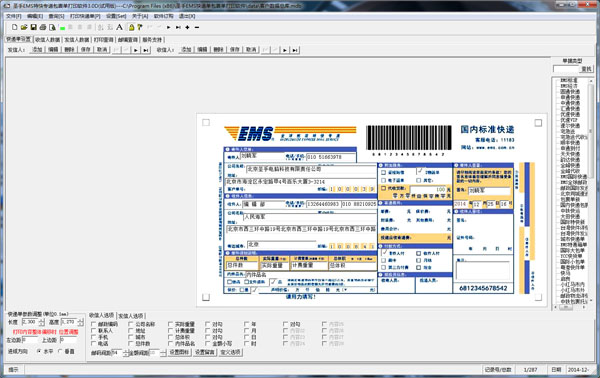Select 宅急送 in the waybill type list
The width and height of the screenshot is (600, 378).
click(567, 131)
